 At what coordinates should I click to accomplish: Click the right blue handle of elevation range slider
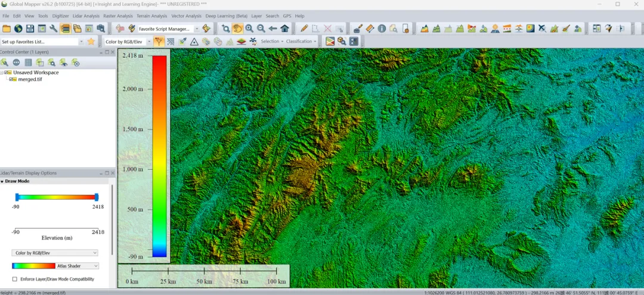pyautogui.click(x=97, y=197)
